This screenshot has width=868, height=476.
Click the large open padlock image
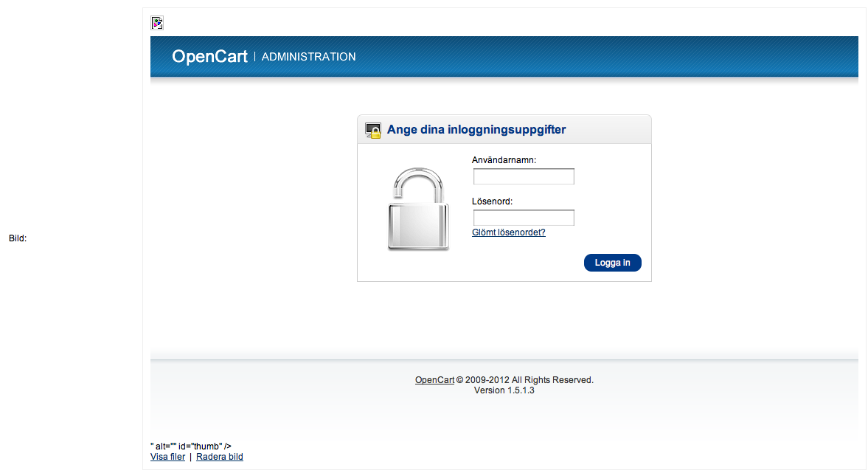[x=418, y=209]
